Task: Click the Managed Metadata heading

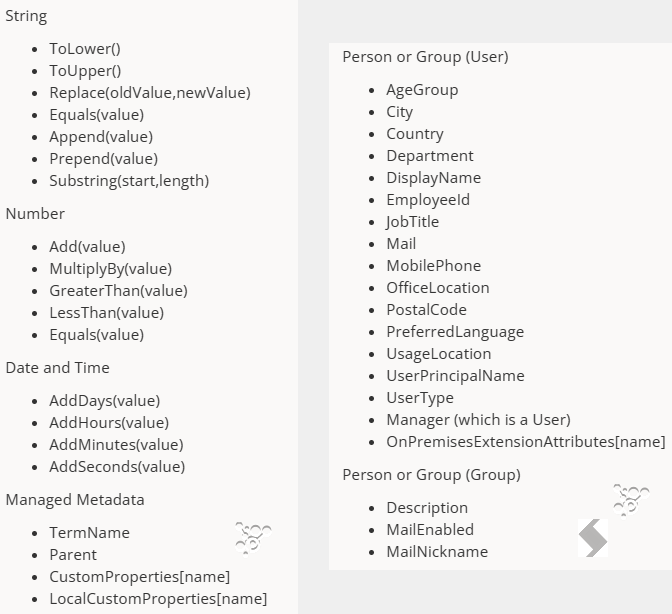Action: tap(75, 500)
